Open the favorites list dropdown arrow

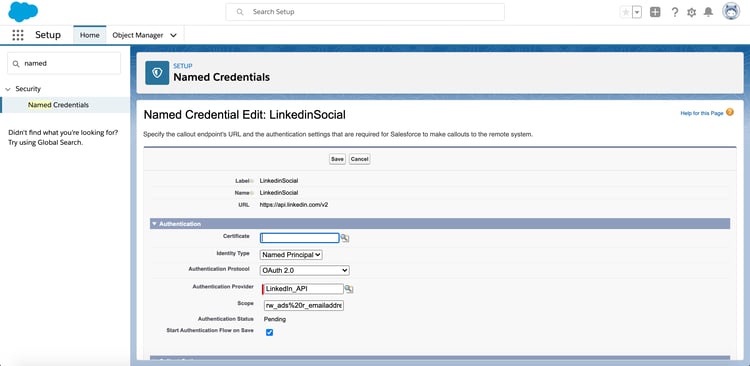(637, 12)
